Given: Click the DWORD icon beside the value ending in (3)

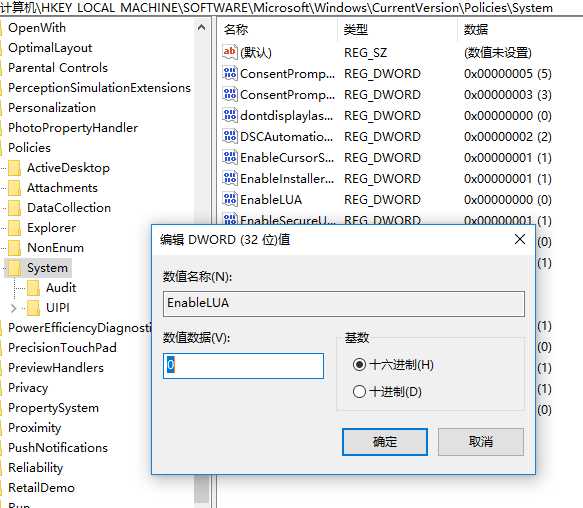Looking at the screenshot, I should [x=230, y=94].
